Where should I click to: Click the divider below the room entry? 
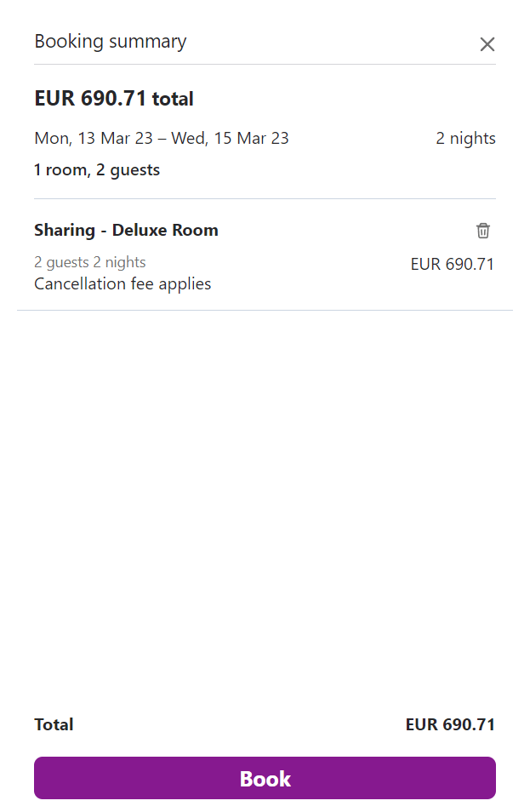click(x=265, y=310)
